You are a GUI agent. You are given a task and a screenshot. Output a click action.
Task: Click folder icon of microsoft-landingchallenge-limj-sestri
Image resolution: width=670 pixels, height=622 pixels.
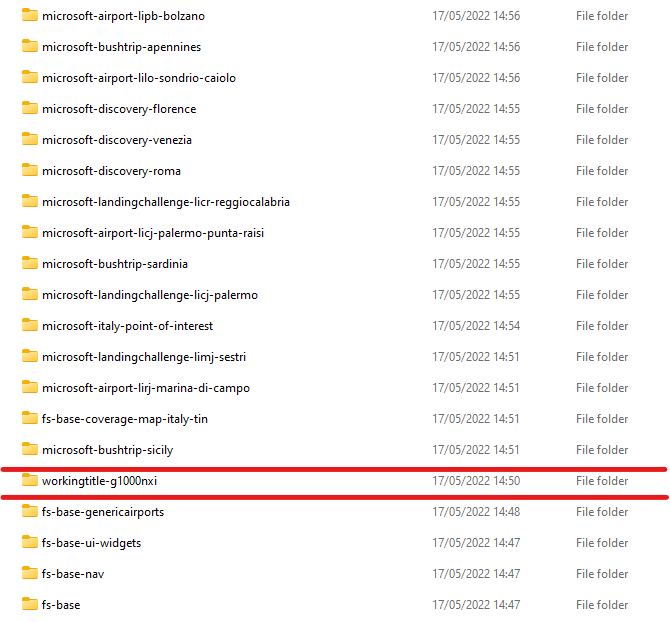tap(29, 356)
